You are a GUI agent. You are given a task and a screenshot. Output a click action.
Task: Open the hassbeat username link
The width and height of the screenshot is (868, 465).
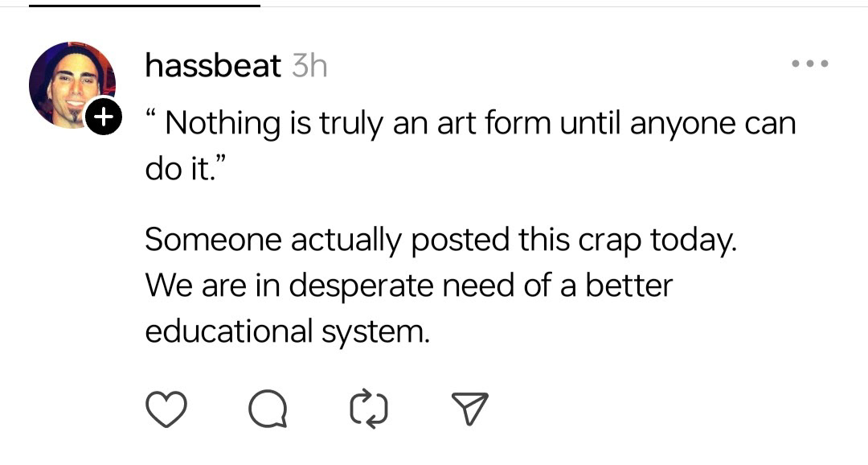[x=213, y=65]
